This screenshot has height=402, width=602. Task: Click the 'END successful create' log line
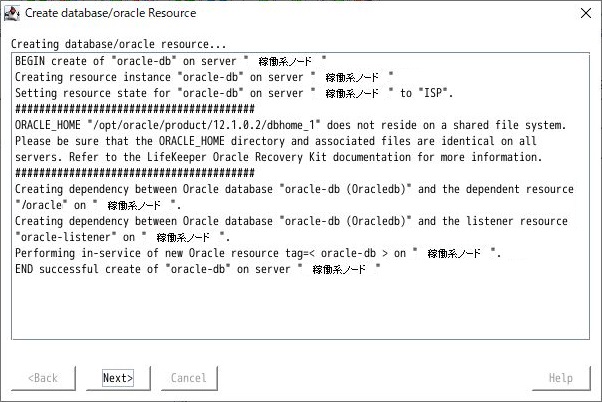[198, 270]
